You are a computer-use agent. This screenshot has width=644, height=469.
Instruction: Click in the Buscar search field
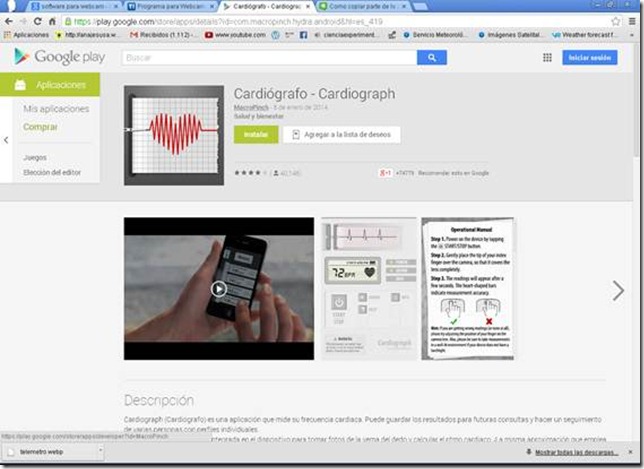pos(270,58)
